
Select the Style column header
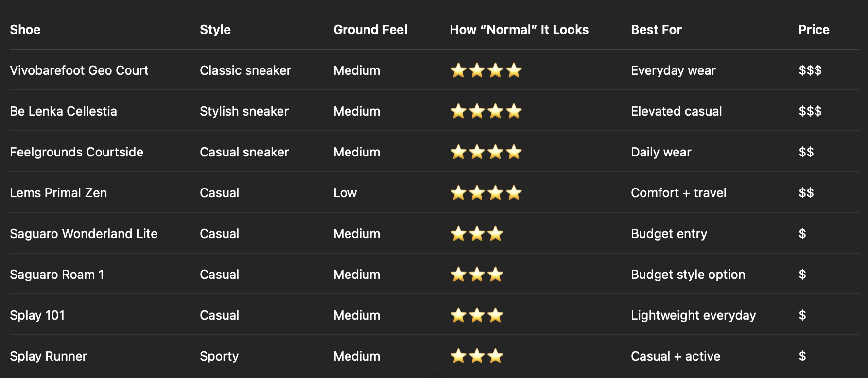[215, 30]
